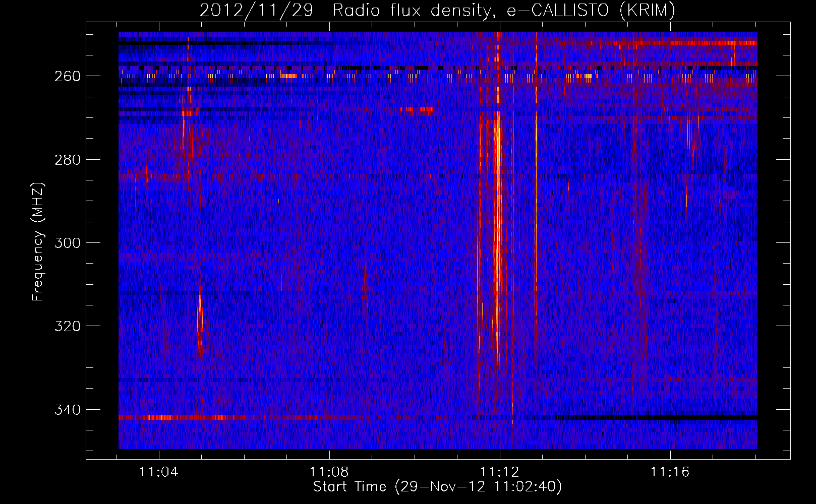Viewport: 816px width, 504px height.
Task: Click the 320 frequency tick label
Action: point(68,326)
